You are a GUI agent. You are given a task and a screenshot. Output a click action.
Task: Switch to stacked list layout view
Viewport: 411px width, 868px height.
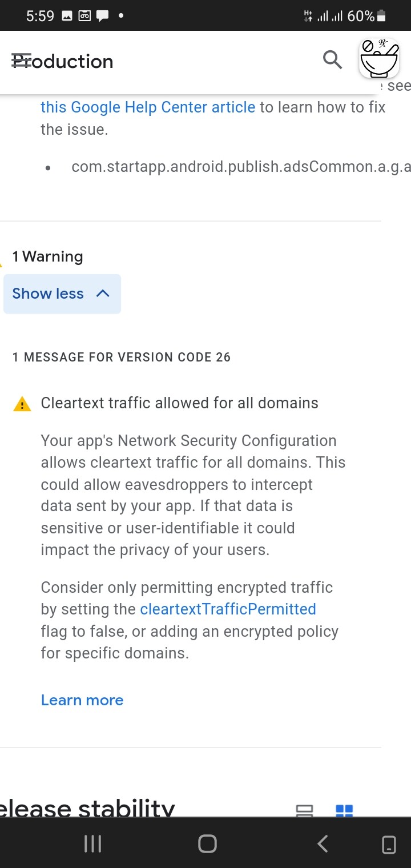[x=304, y=810]
